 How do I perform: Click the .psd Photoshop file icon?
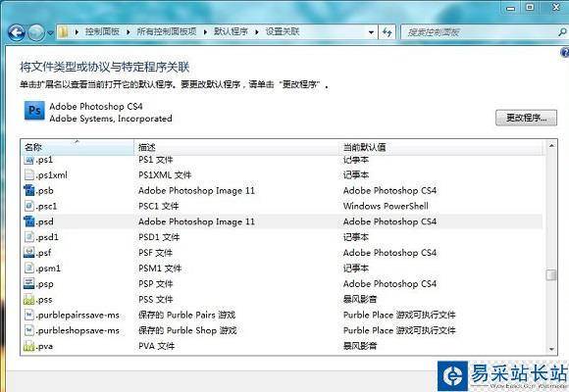(29, 221)
